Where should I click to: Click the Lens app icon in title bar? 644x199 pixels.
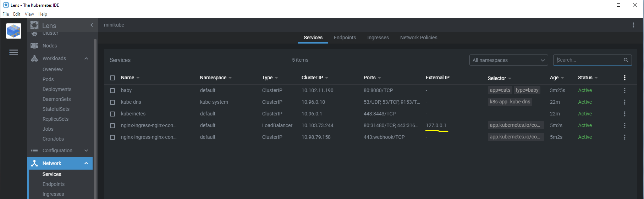(6, 5)
